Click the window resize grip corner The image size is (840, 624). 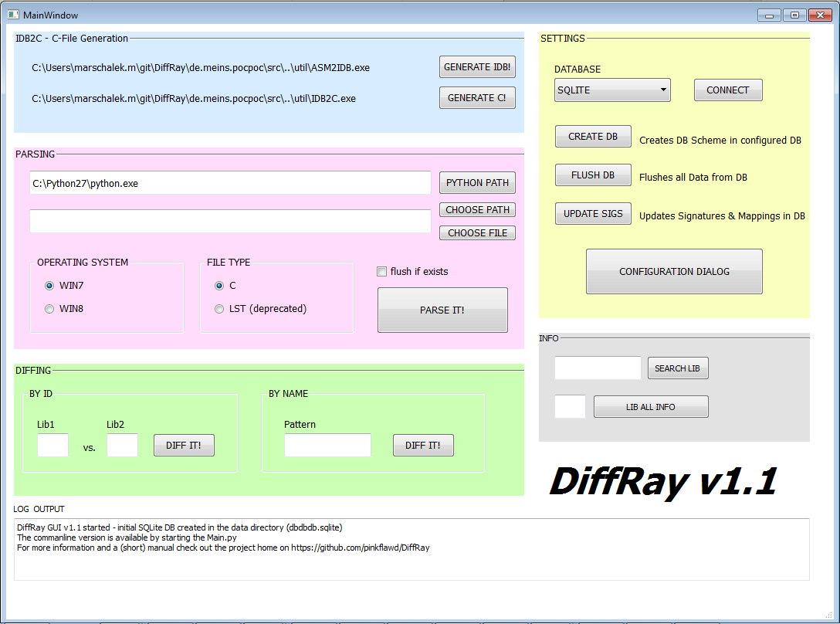829,616
